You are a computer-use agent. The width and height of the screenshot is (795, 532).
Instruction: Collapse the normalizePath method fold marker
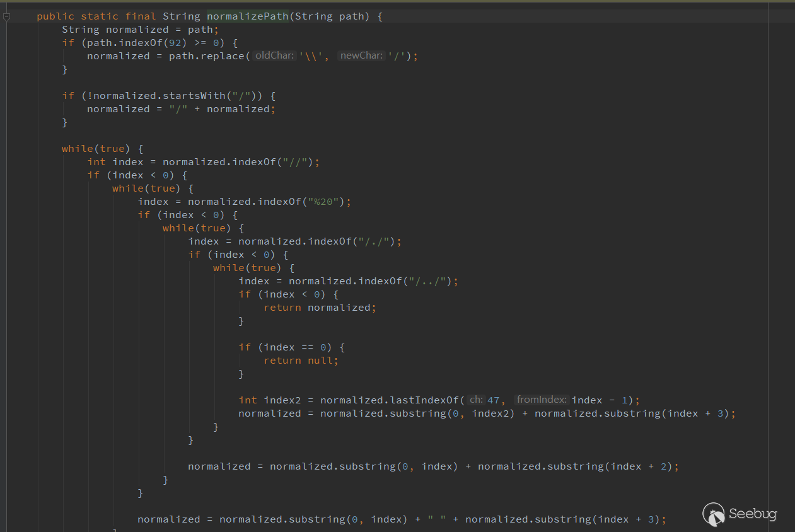[7, 17]
